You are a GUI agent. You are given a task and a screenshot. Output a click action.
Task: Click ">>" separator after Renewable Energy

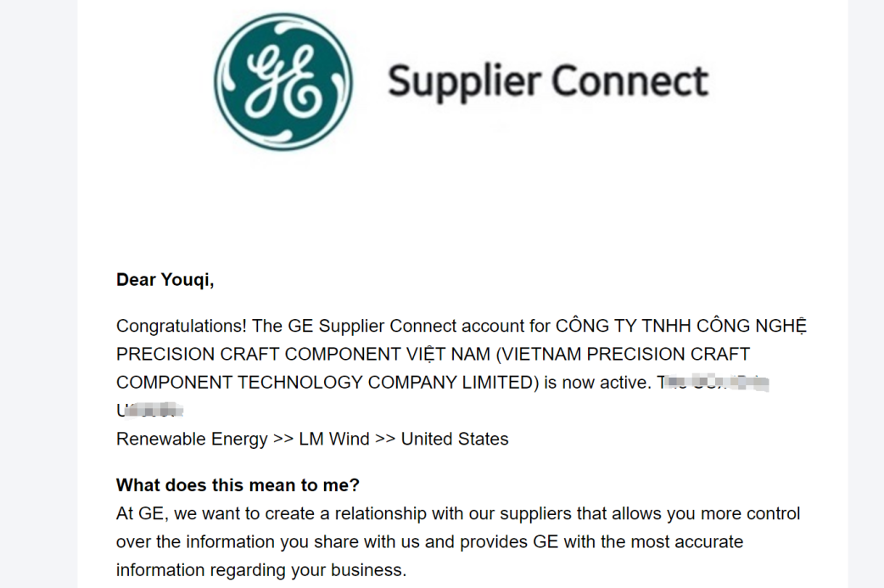point(283,440)
